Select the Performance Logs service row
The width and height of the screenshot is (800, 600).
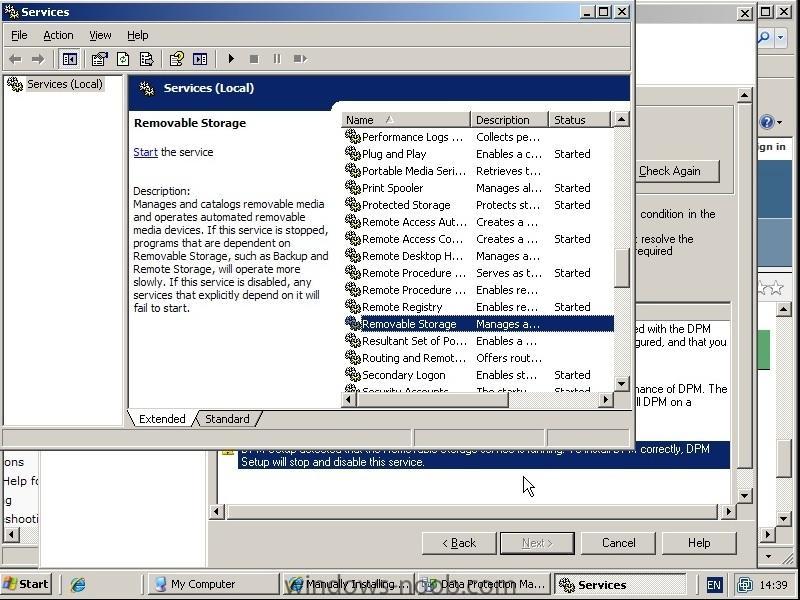point(479,137)
